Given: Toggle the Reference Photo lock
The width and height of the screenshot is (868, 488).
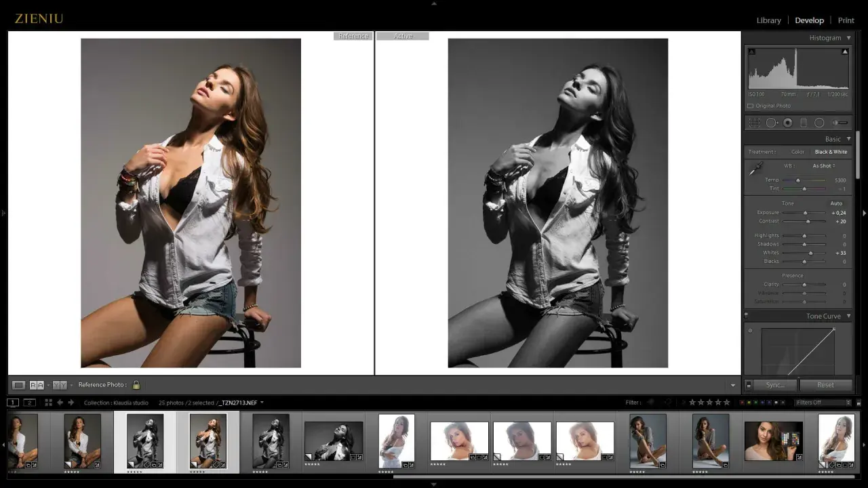Looking at the screenshot, I should [136, 385].
